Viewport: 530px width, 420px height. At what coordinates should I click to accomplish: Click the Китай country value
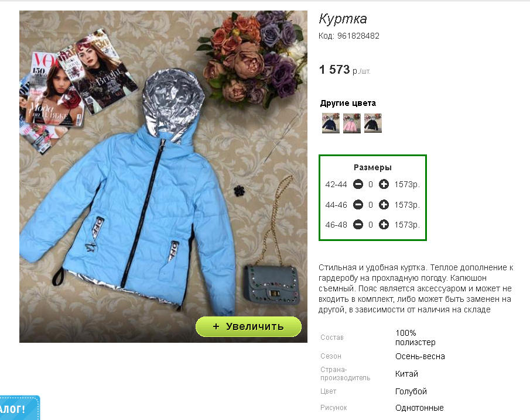[406, 374]
